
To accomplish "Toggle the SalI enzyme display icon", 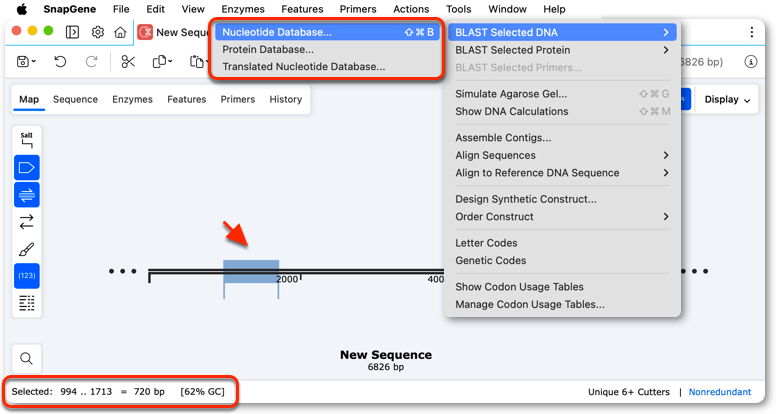I will click(x=27, y=140).
